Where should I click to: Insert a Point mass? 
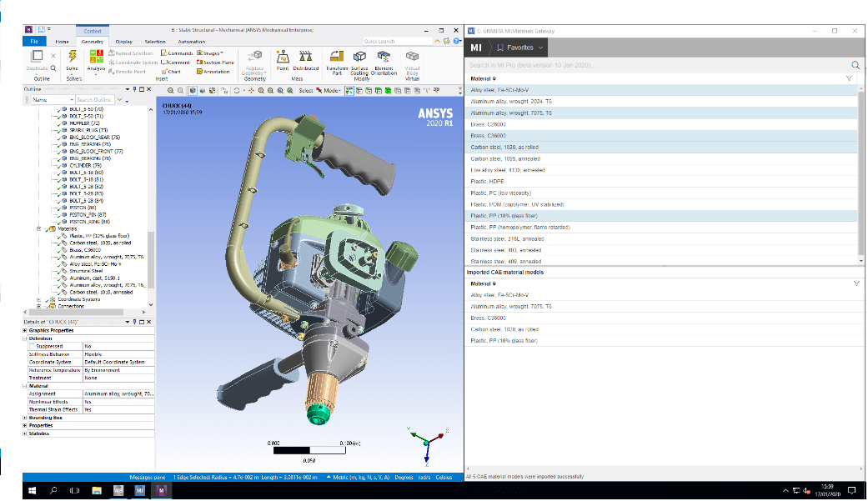[283, 60]
